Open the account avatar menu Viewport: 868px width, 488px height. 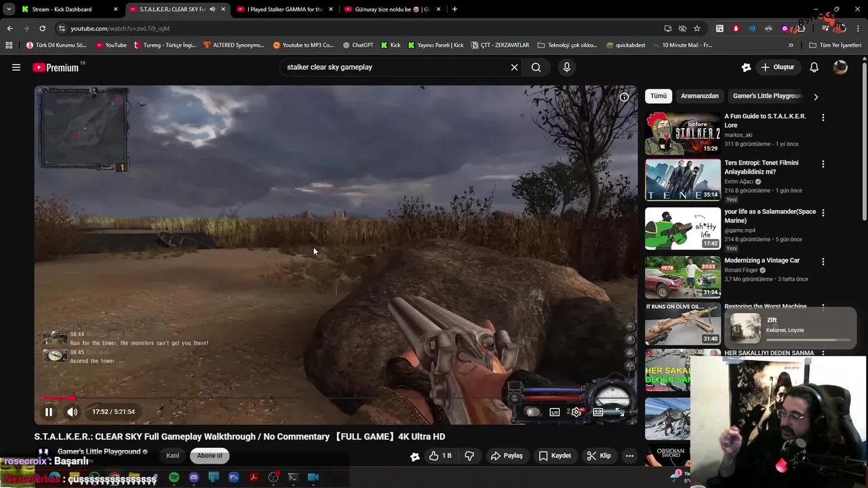click(840, 67)
